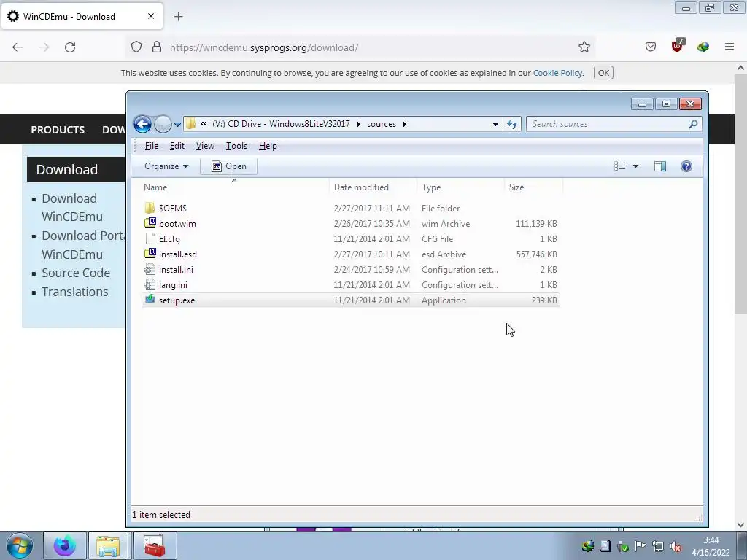
Task: Select the boot.wim file icon
Action: pos(150,223)
